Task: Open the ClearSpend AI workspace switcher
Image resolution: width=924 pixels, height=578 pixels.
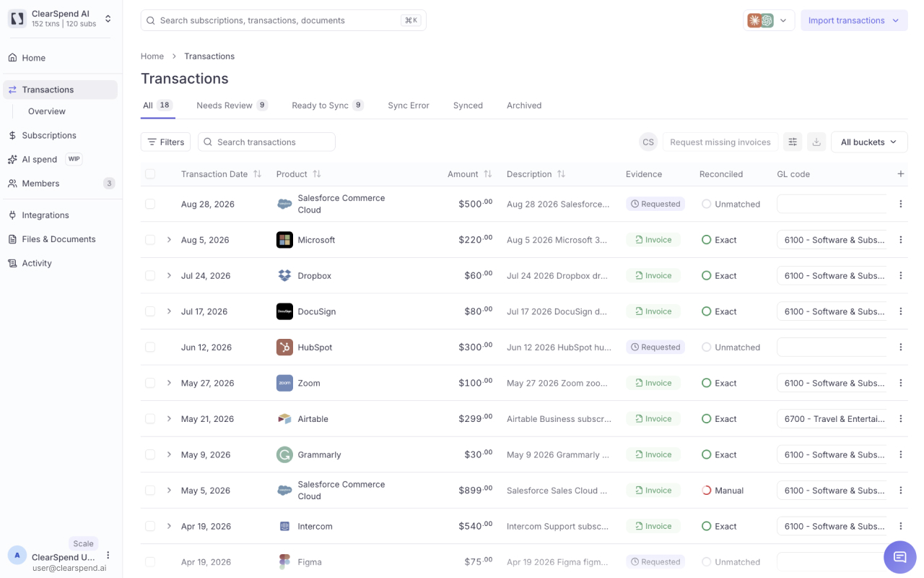Action: [x=61, y=19]
